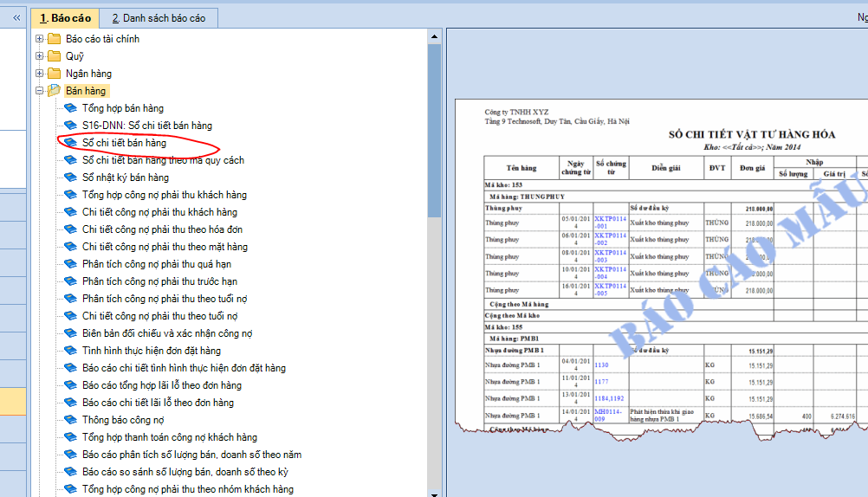Viewport: 868px width, 497px height.
Task: Open Chi tiết công nợ phải thu khách hàng
Action: [159, 212]
